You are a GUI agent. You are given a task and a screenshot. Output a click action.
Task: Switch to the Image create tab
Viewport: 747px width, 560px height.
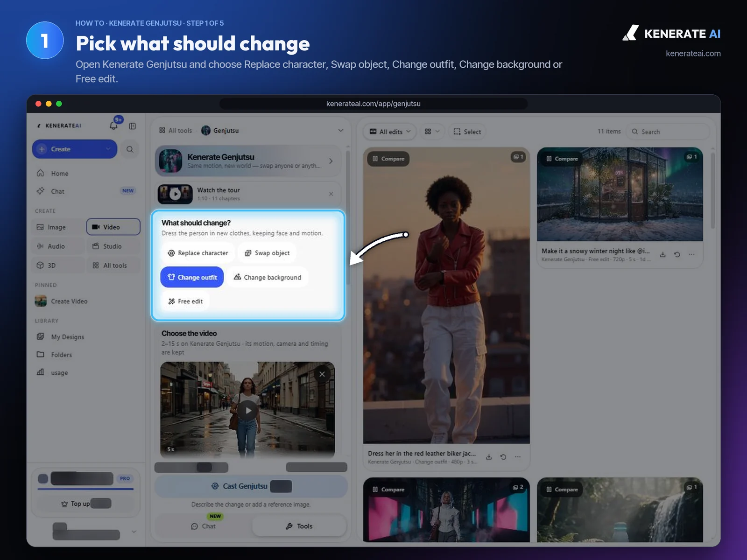tap(58, 227)
